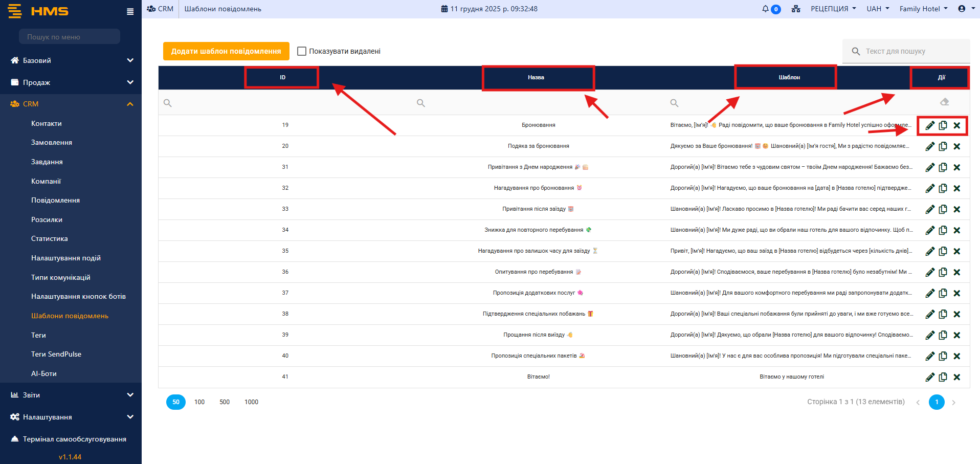
Task: Edit template 19 Бронювання with pencil icon
Action: tap(930, 125)
